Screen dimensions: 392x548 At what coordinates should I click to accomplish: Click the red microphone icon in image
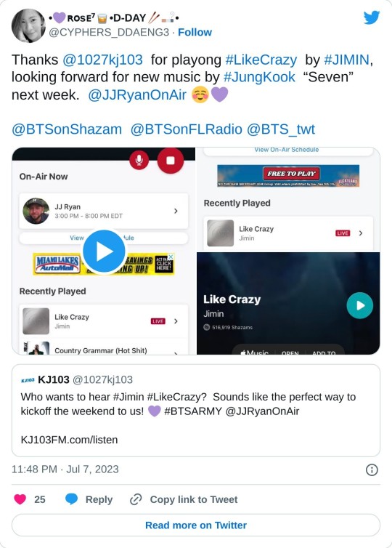click(139, 161)
